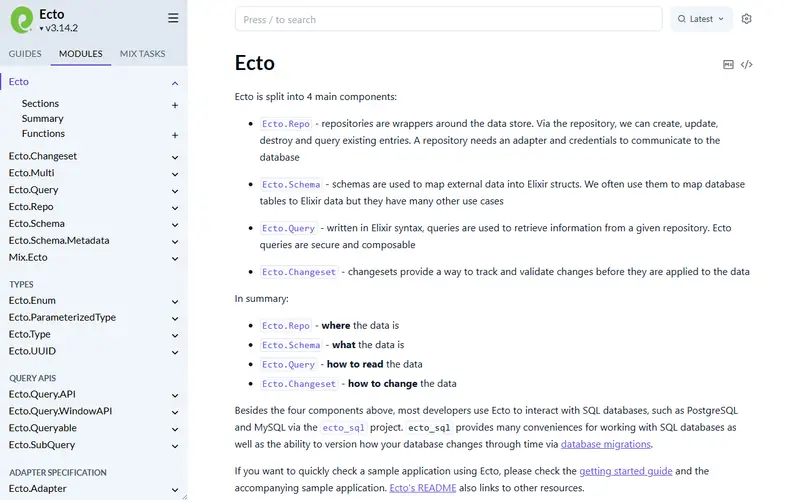Expand the Ecto.Query.WindowAPI chevron
Screen dimensions: 800x500
coord(175,412)
